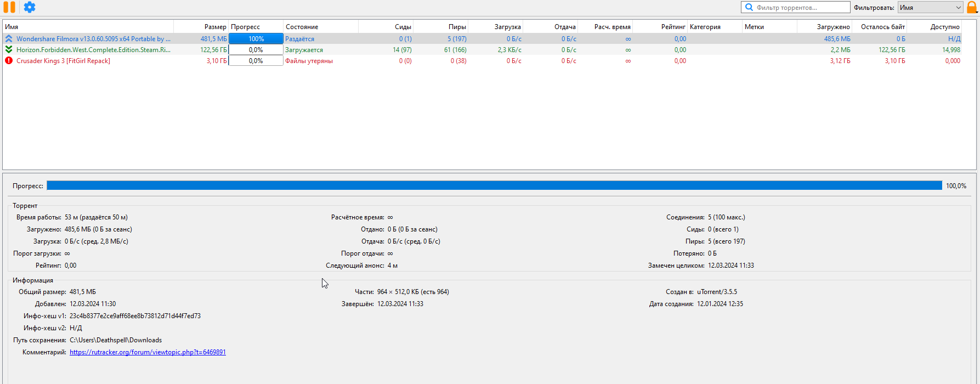Sort by the Загрузка column header
The image size is (980, 384).
point(495,26)
